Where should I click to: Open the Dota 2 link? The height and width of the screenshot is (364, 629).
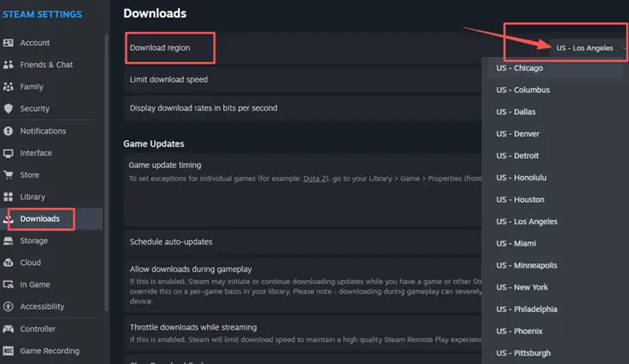[314, 179]
